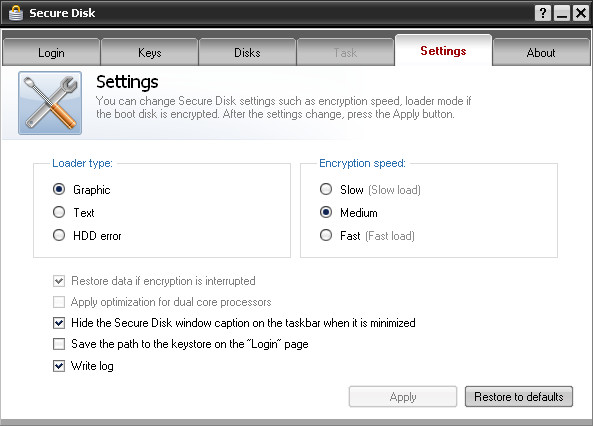Open help with the question mark button
The image size is (593, 426).
click(543, 13)
